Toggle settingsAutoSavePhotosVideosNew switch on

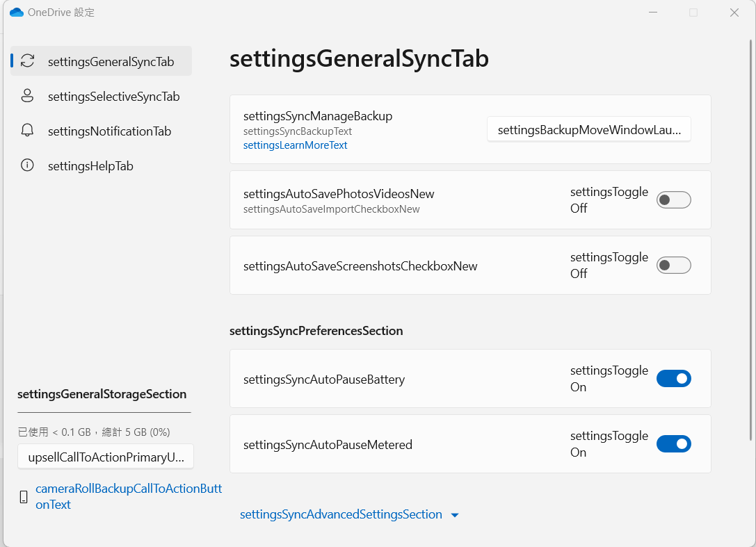[673, 200]
